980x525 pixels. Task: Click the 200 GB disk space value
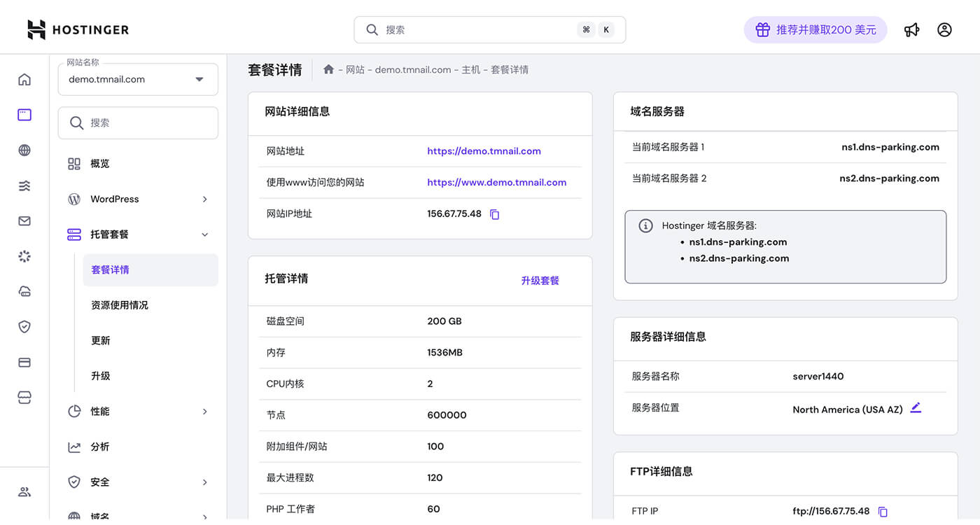pyautogui.click(x=444, y=321)
